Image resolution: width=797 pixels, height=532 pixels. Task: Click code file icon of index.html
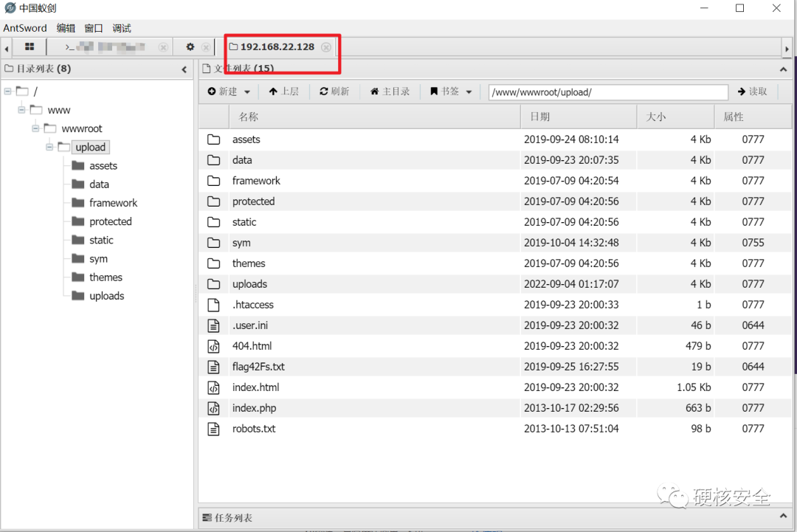(213, 387)
